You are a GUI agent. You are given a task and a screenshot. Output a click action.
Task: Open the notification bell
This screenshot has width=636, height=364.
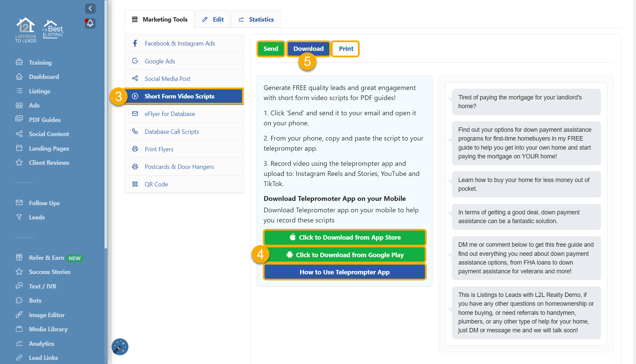click(x=90, y=23)
